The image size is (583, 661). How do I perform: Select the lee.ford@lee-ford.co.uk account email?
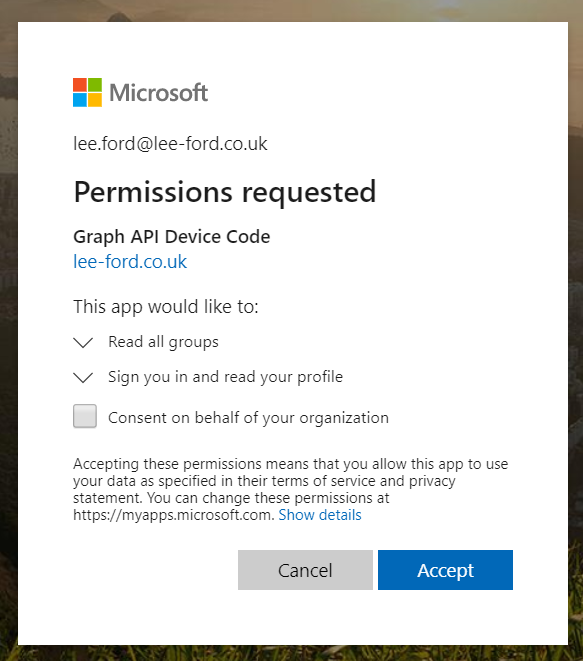(x=170, y=144)
